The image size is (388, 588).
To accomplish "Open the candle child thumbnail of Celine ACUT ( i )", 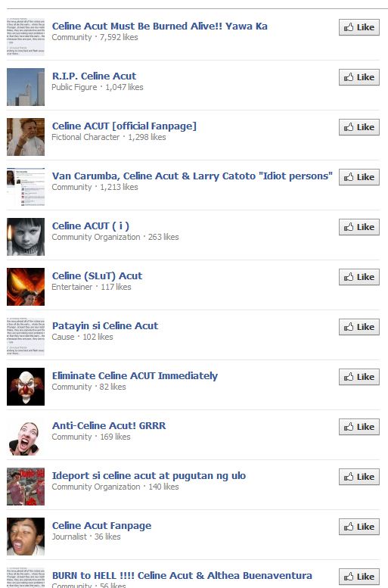I will [26, 237].
